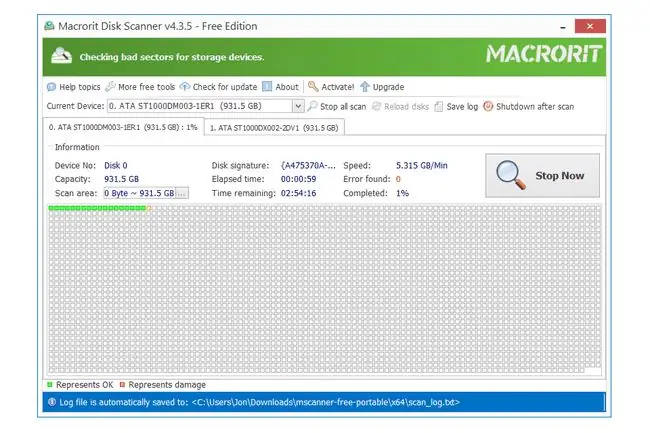The height and width of the screenshot is (433, 650).
Task: Click Capacity value 931.5 GB
Action: (x=121, y=179)
